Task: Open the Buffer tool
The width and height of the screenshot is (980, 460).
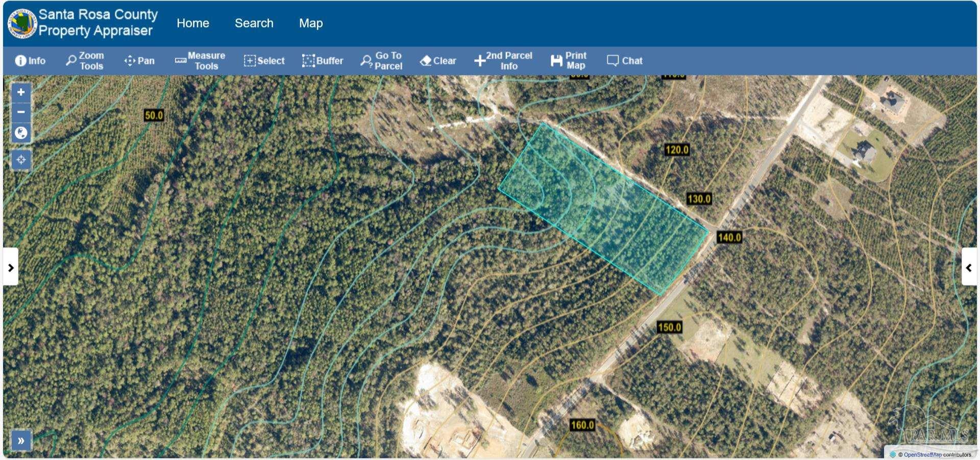Action: pos(323,60)
